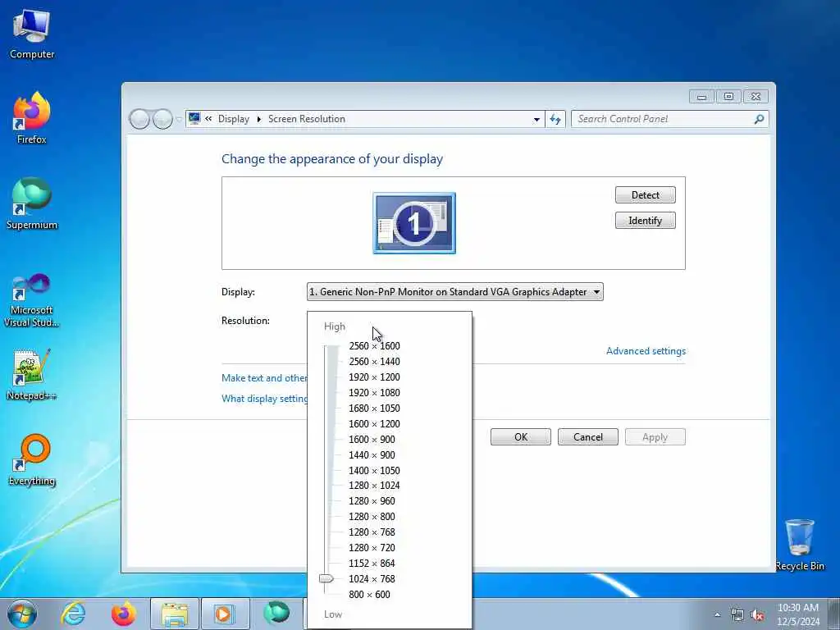
Task: Select the 1920 × 1080 resolution
Action: [374, 393]
